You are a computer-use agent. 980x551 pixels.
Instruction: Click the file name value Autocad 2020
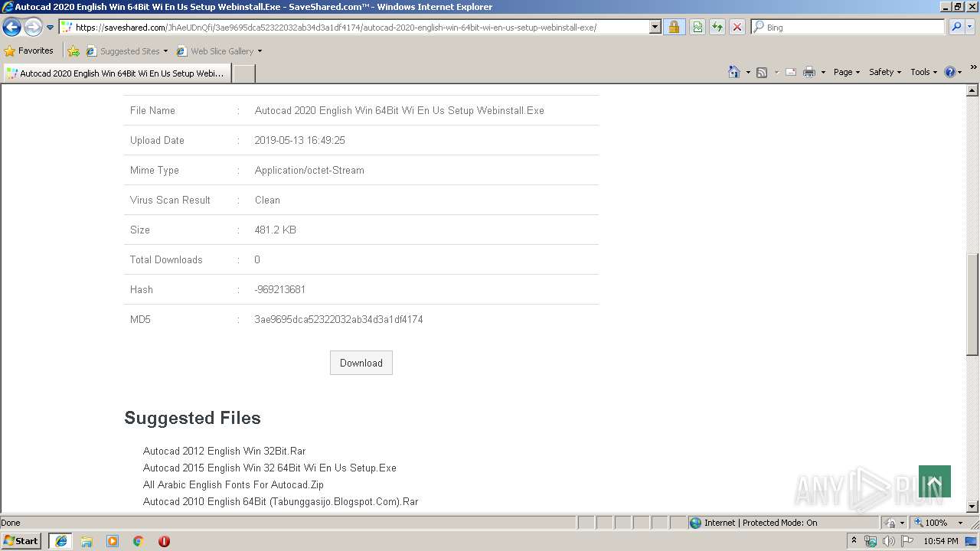(x=400, y=111)
